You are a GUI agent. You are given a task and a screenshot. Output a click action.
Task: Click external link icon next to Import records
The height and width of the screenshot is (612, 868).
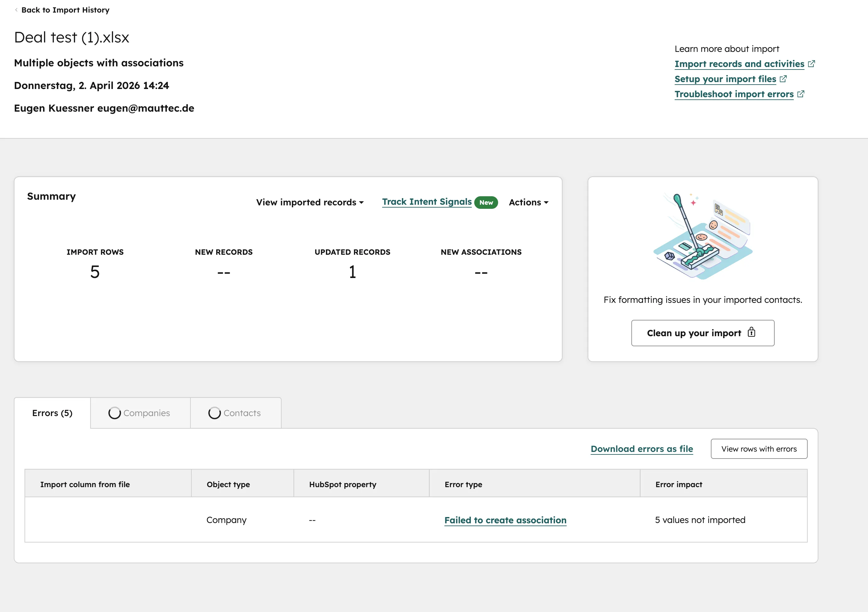(811, 64)
